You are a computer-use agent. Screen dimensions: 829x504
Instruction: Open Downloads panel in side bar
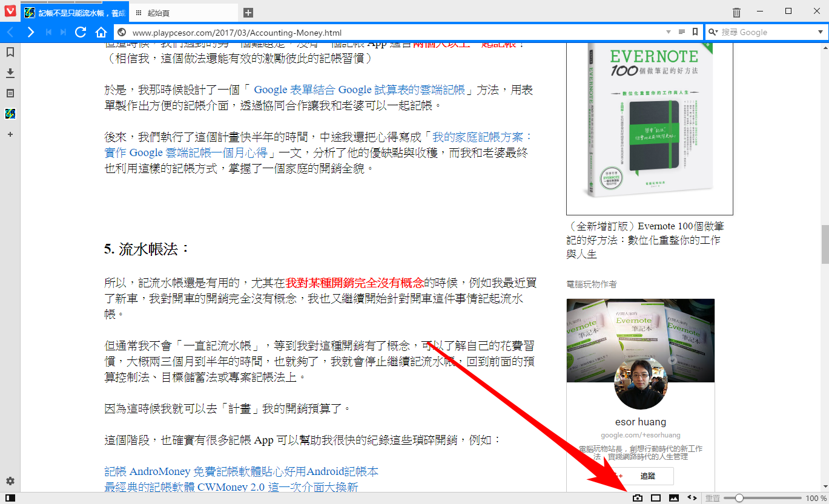(x=10, y=73)
